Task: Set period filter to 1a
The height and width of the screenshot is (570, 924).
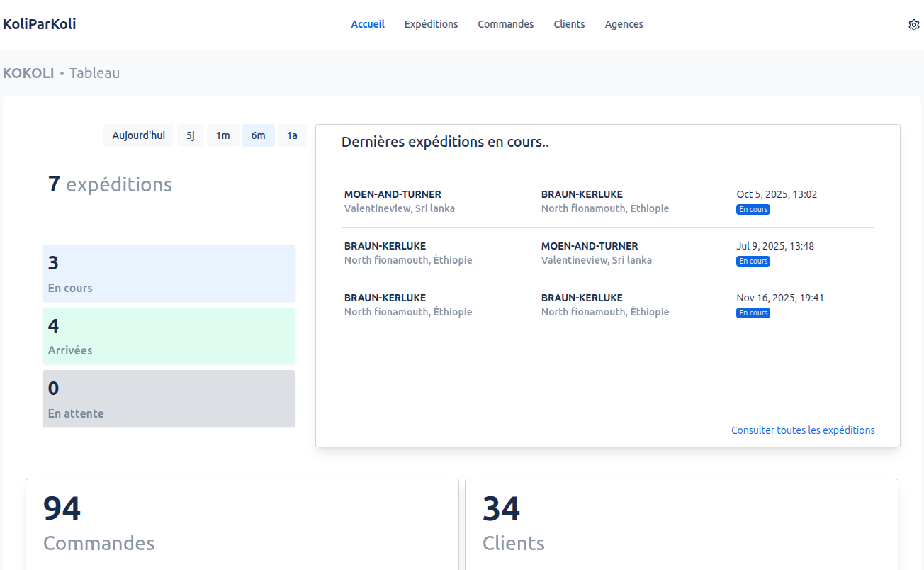Action: click(292, 135)
